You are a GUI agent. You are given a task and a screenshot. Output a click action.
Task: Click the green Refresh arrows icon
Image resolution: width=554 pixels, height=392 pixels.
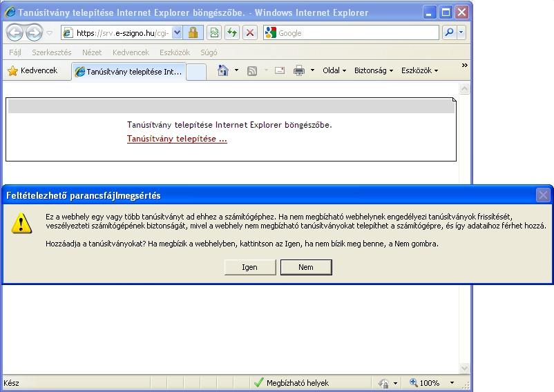pyautogui.click(x=232, y=33)
